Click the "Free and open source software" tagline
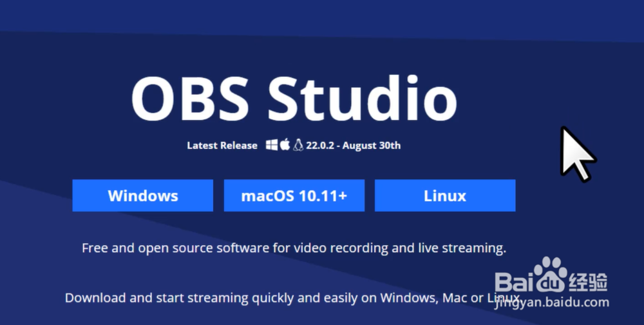The height and width of the screenshot is (325, 644). [x=294, y=248]
